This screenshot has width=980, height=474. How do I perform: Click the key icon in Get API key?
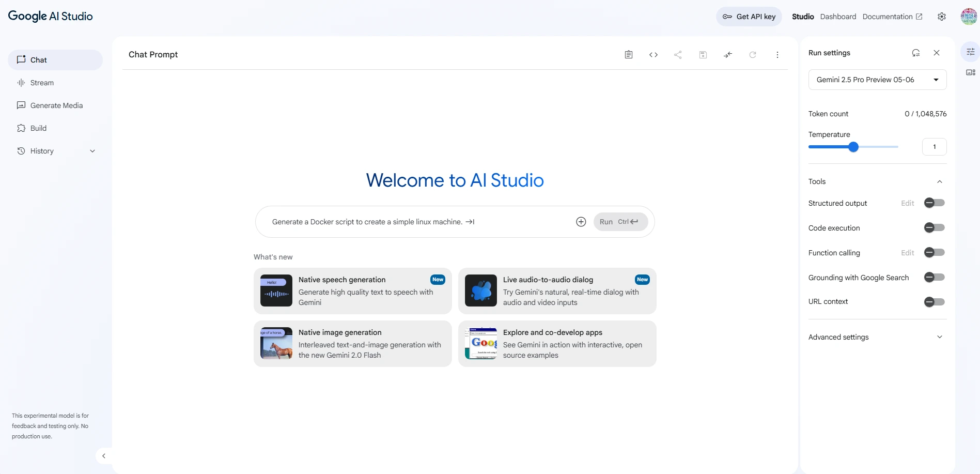727,17
